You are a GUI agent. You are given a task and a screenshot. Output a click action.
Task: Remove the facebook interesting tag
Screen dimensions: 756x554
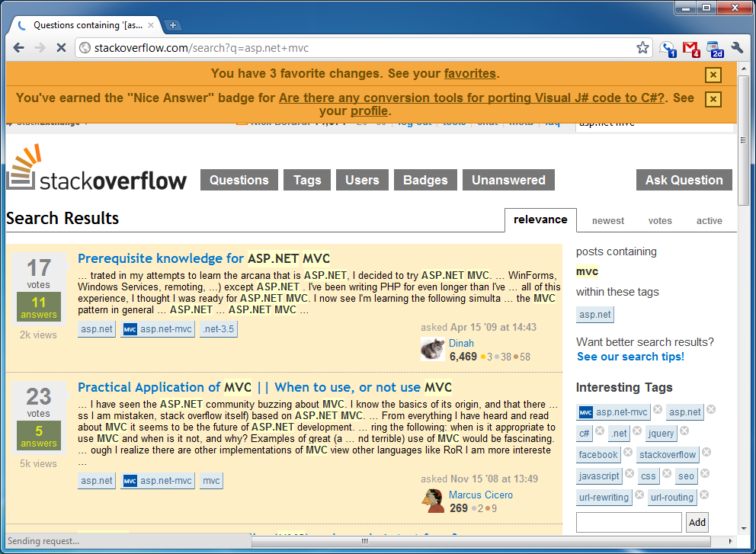pos(627,453)
